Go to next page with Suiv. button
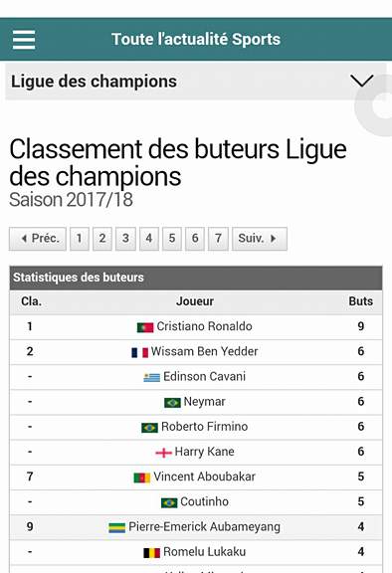392x573 pixels. tap(260, 239)
